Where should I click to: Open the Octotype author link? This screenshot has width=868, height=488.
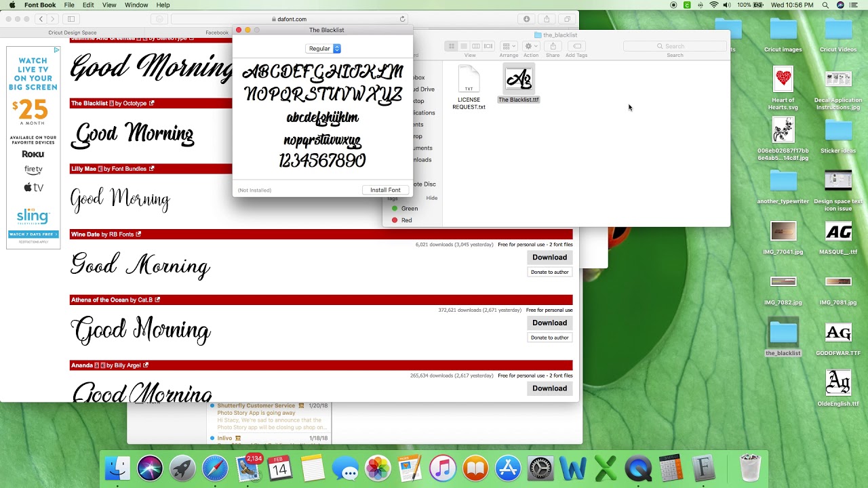135,104
